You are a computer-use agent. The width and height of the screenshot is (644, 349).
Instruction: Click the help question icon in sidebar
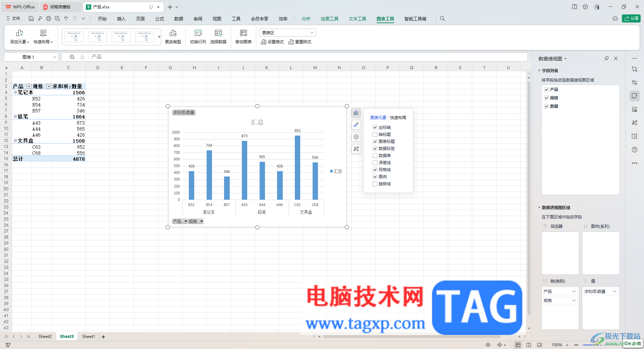click(x=634, y=150)
